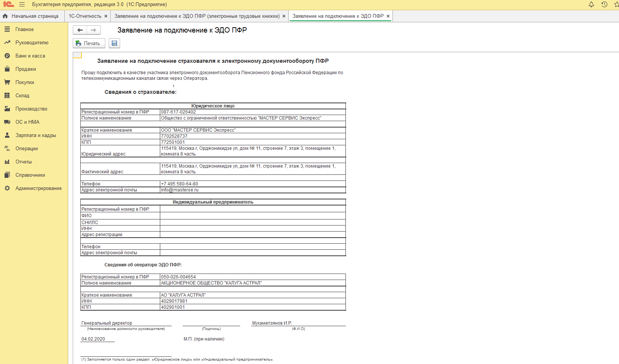This screenshot has height=364, width=619.
Task: Close the электронные трудовые книжки tab
Action: click(x=284, y=16)
